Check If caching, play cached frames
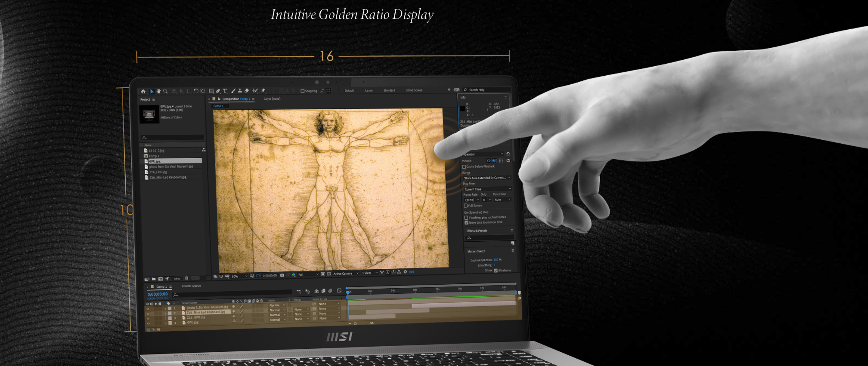The width and height of the screenshot is (868, 366). point(466,218)
